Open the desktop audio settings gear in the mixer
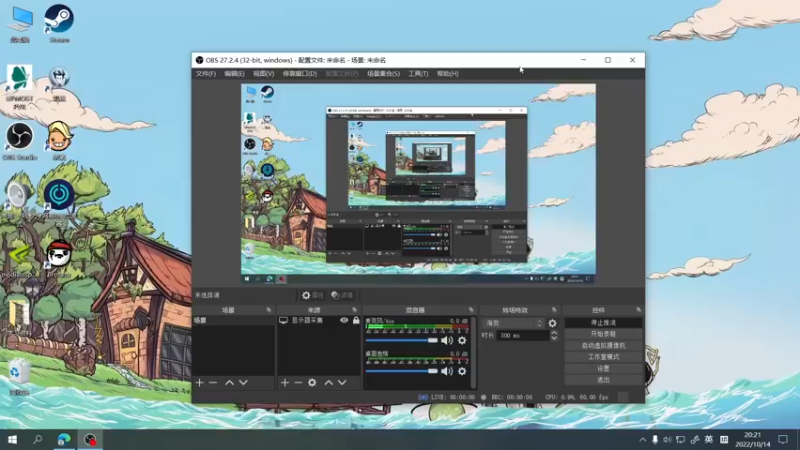This screenshot has height=450, width=800. (462, 371)
